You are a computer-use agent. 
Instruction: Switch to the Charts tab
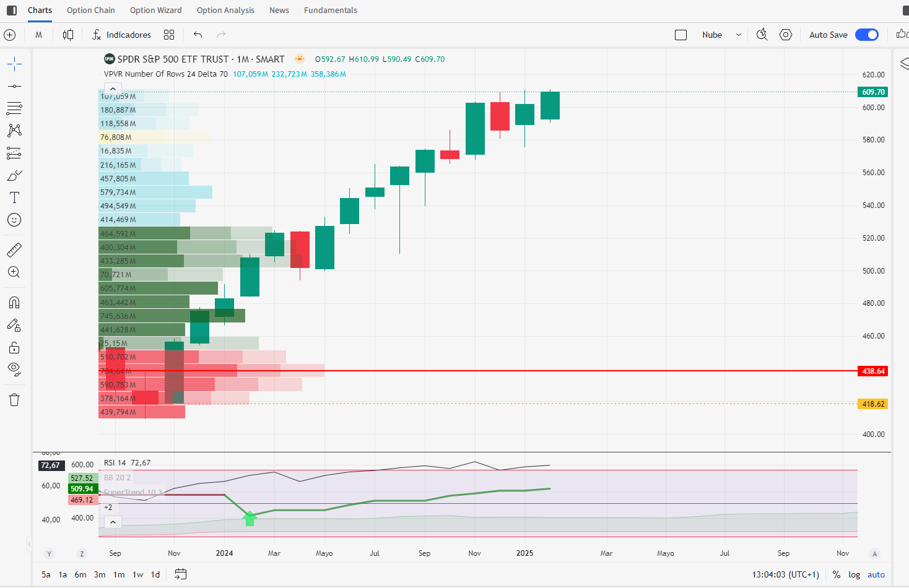40,11
